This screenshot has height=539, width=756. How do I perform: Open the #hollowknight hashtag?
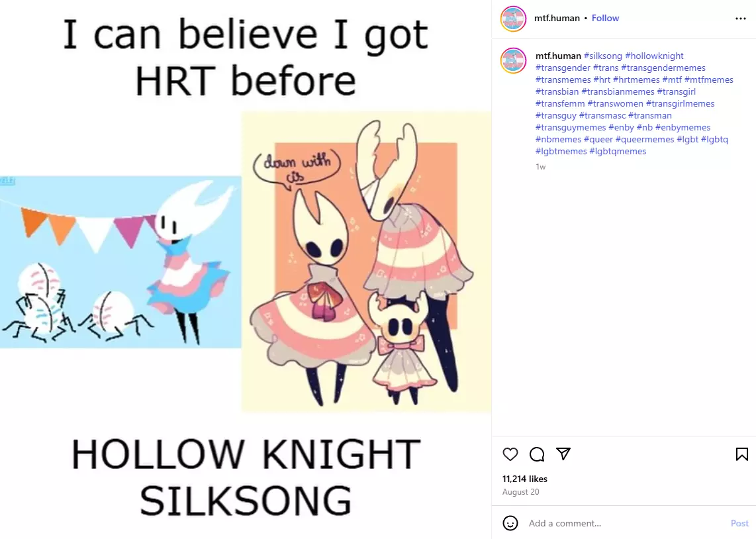click(x=654, y=56)
